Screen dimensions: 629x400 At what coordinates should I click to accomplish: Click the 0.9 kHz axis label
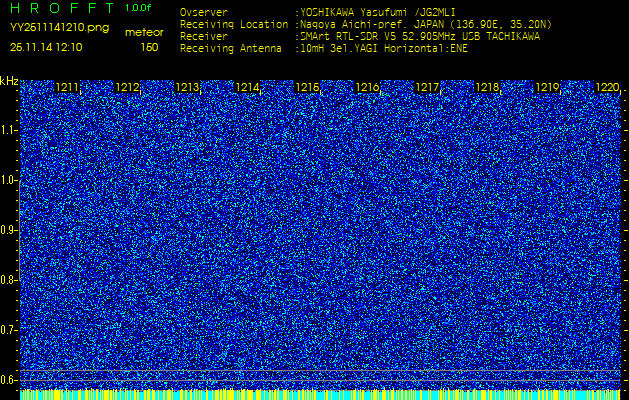pyautogui.click(x=7, y=230)
